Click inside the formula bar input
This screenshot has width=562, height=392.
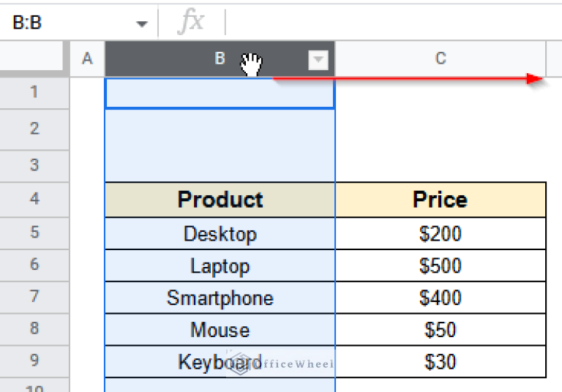coord(388,23)
